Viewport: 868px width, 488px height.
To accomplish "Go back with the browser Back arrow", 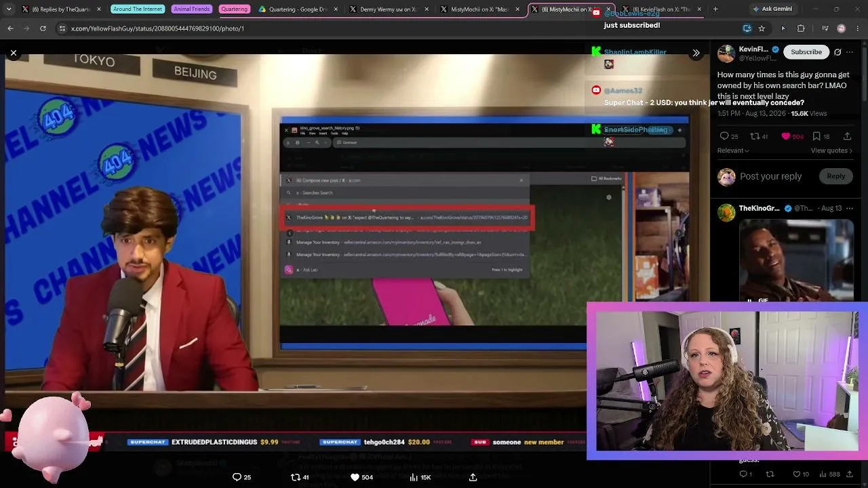I will (x=10, y=28).
